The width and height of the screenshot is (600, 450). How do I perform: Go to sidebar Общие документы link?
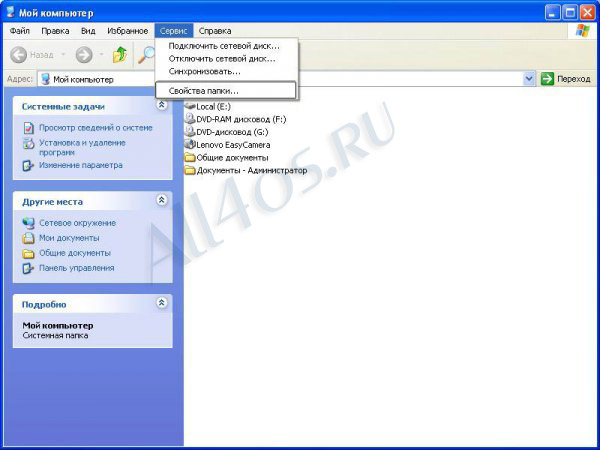point(75,253)
